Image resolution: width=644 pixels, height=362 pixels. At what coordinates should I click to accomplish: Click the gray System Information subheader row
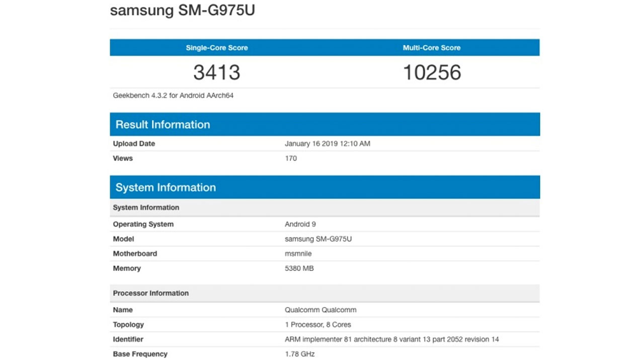point(325,208)
